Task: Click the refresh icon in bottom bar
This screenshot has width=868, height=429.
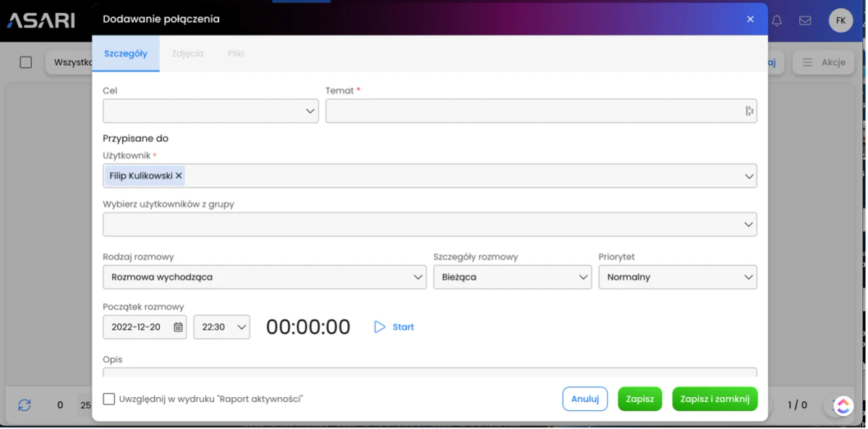Action: coord(25,405)
